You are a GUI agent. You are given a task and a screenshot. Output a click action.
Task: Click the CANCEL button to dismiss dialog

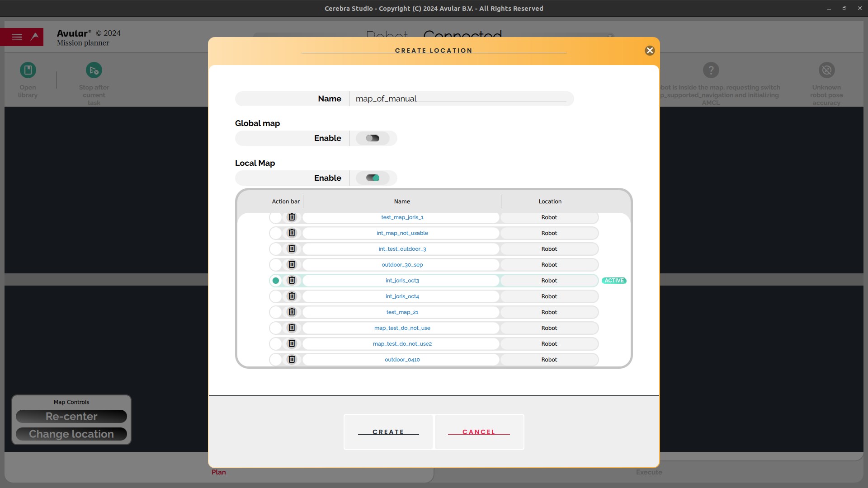click(x=479, y=432)
